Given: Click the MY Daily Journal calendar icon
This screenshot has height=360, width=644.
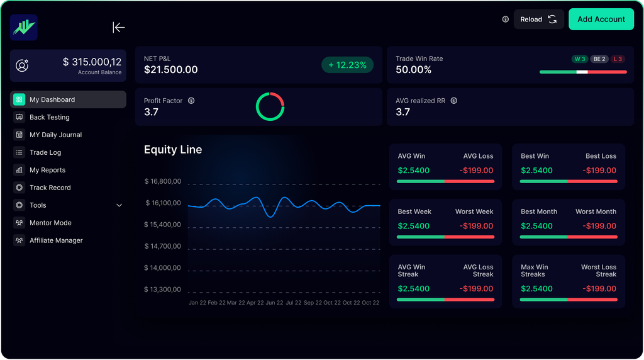Looking at the screenshot, I should [19, 135].
